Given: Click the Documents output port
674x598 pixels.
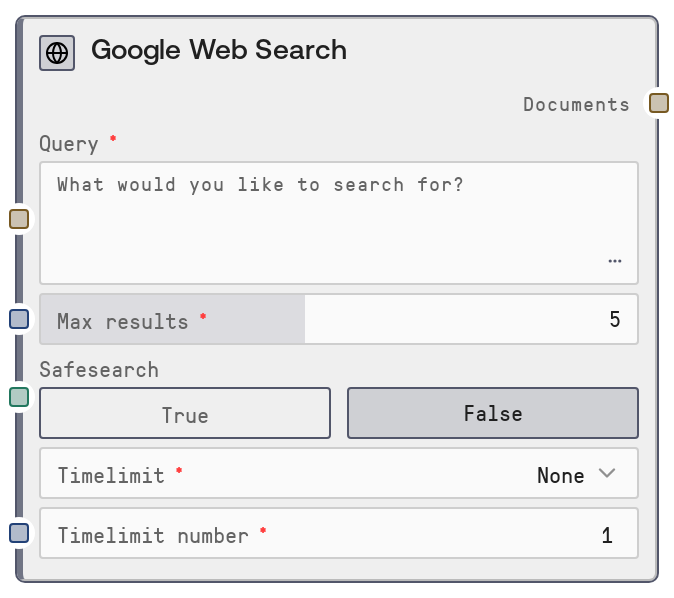Looking at the screenshot, I should 658,103.
